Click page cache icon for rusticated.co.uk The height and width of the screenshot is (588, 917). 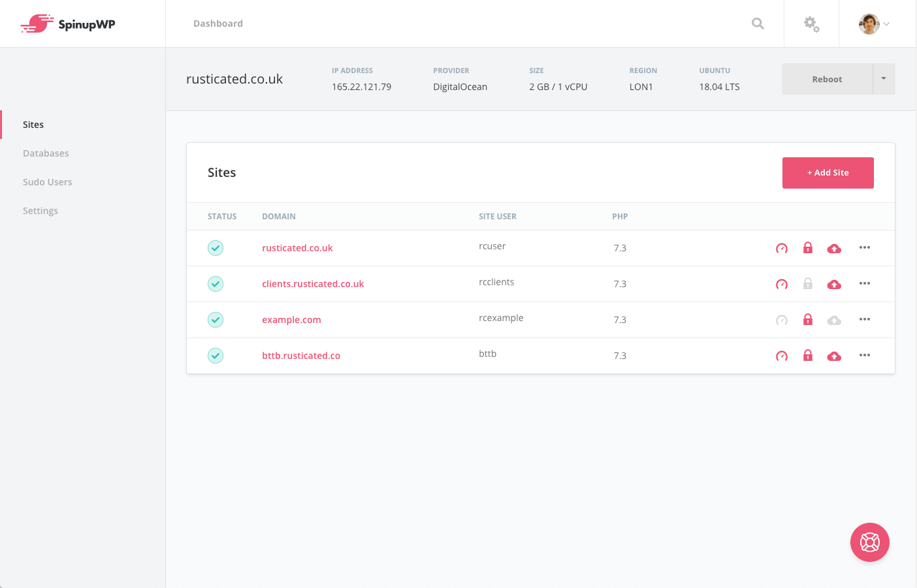pos(782,248)
